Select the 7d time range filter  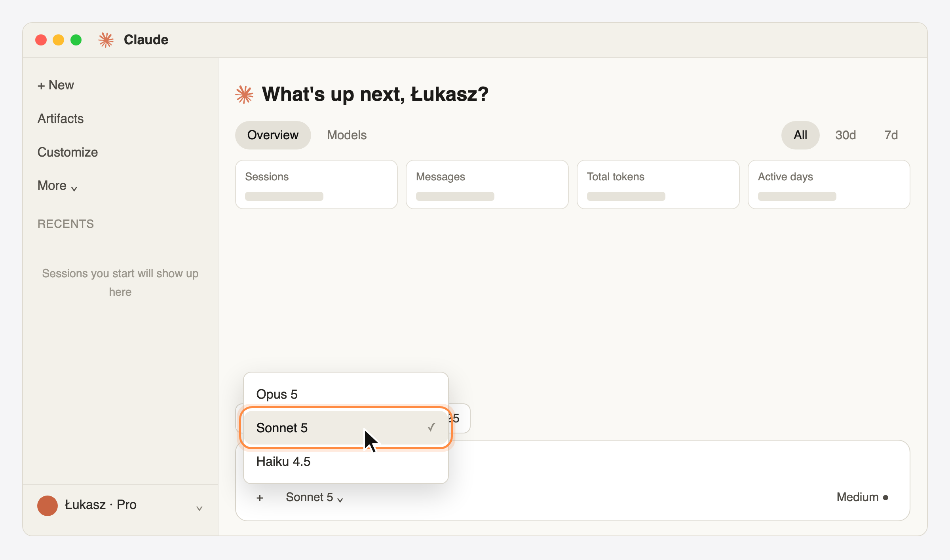(891, 135)
